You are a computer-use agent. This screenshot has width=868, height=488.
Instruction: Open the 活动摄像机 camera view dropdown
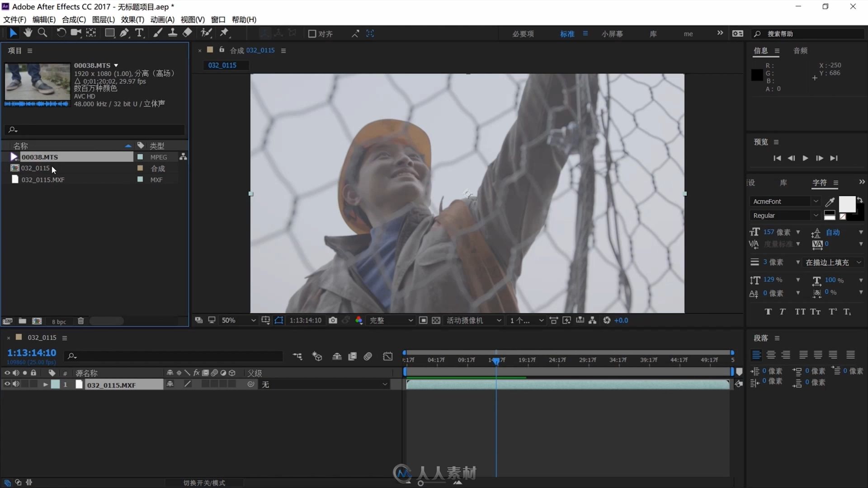[474, 320]
